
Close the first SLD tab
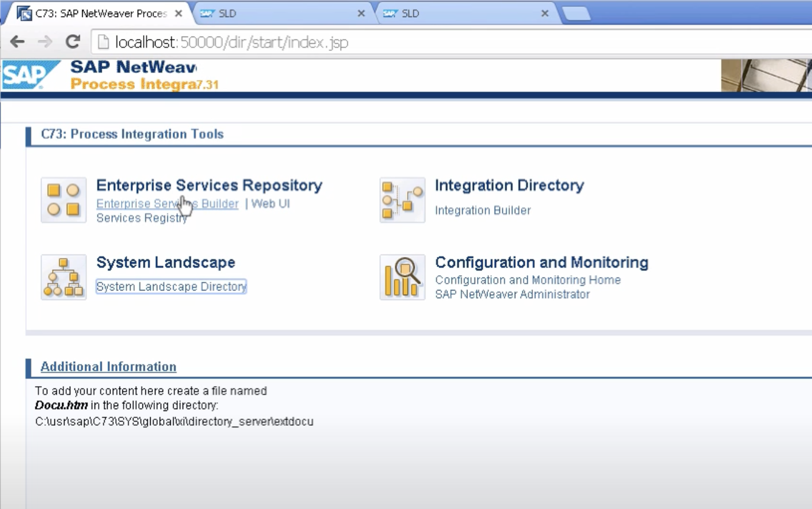click(361, 13)
